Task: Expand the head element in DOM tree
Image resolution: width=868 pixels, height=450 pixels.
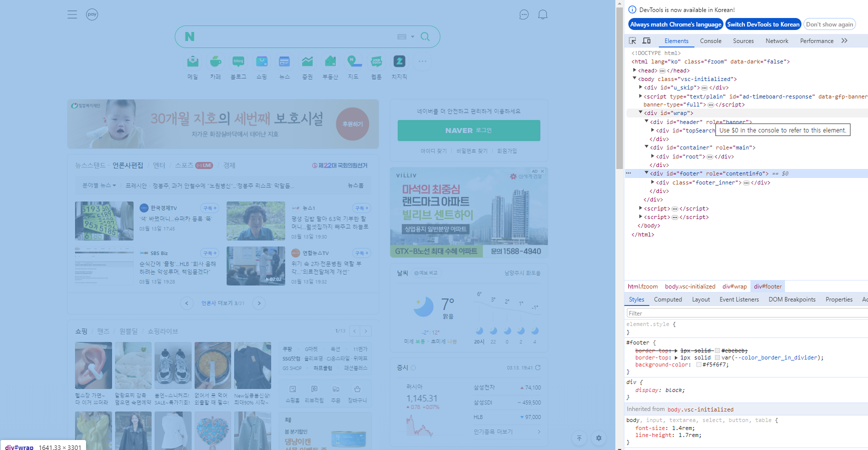Action: (634, 70)
